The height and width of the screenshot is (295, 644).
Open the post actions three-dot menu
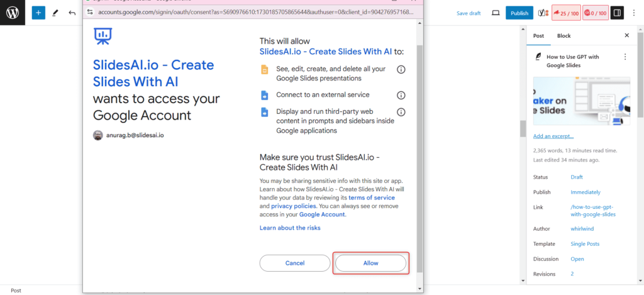pyautogui.click(x=625, y=57)
